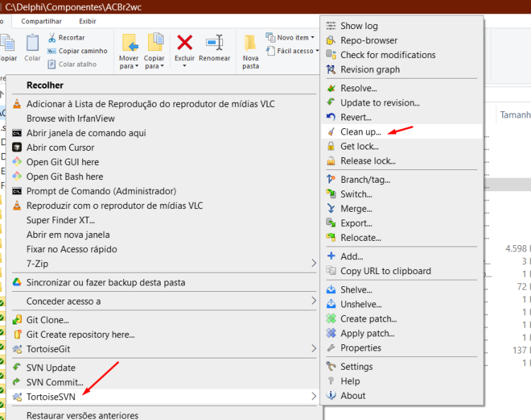This screenshot has width=531, height=420.
Task: Expand the TortoiseGit submenu arrow
Action: pyautogui.click(x=314, y=348)
